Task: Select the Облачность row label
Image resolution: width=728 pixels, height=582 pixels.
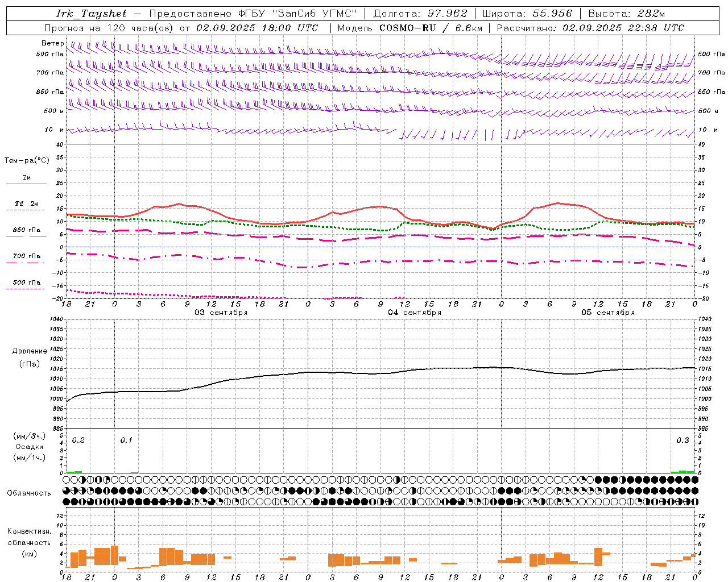Action: tap(29, 493)
